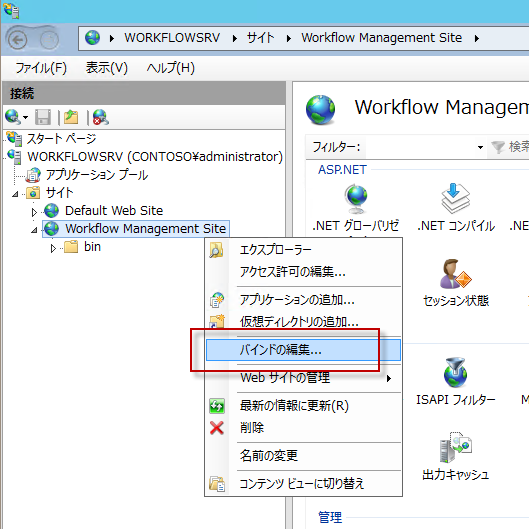Collapse the サイト tree node

point(15,194)
